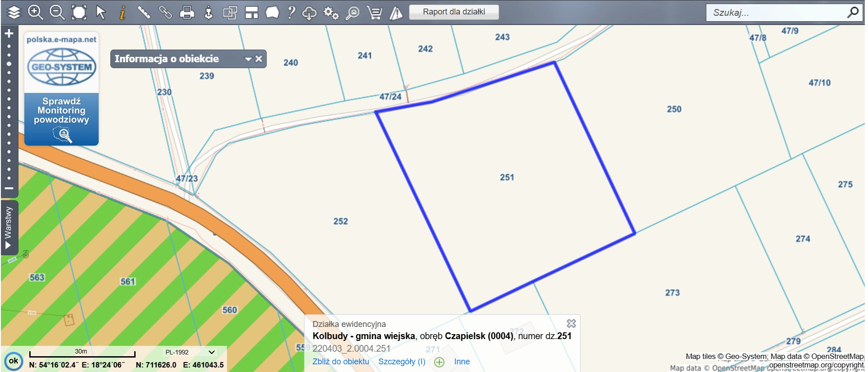Screen dimensions: 868x372
Task: Open the map layers icon in toolbar
Action: coord(14,12)
